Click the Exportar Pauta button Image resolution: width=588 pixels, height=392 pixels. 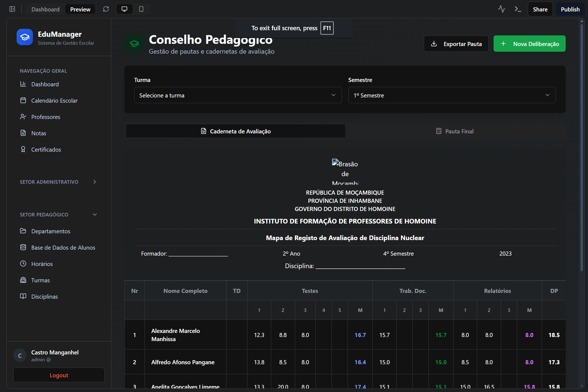tap(456, 44)
